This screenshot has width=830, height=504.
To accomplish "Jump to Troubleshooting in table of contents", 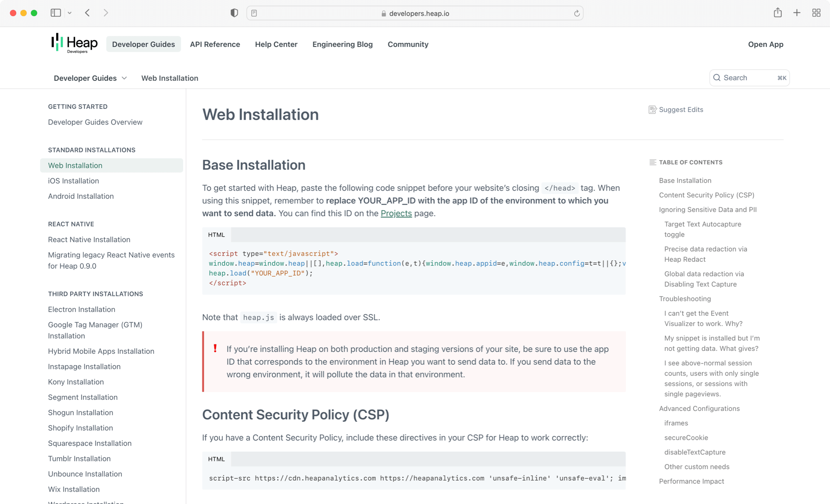I will point(685,299).
